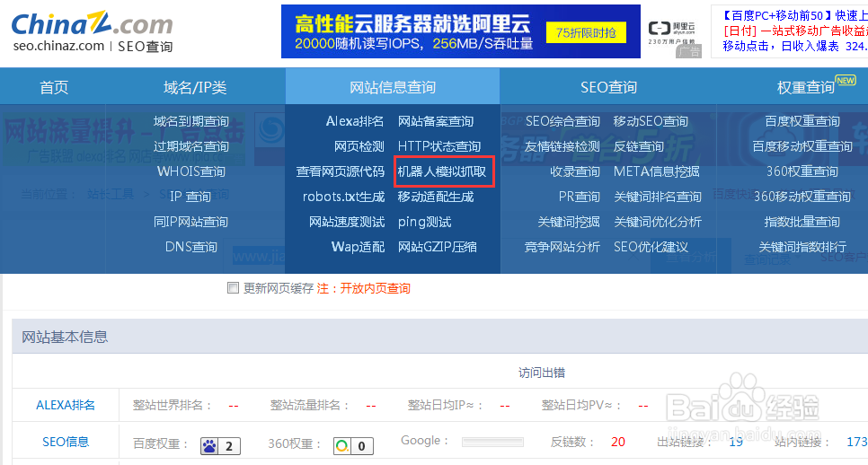
Task: Toggle the 更新网页缓存 checkbox
Action: 233,288
